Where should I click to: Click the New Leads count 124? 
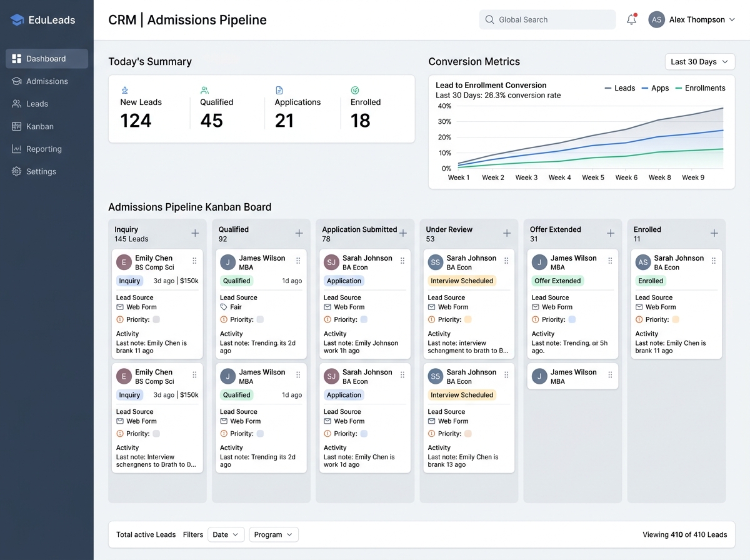(136, 121)
